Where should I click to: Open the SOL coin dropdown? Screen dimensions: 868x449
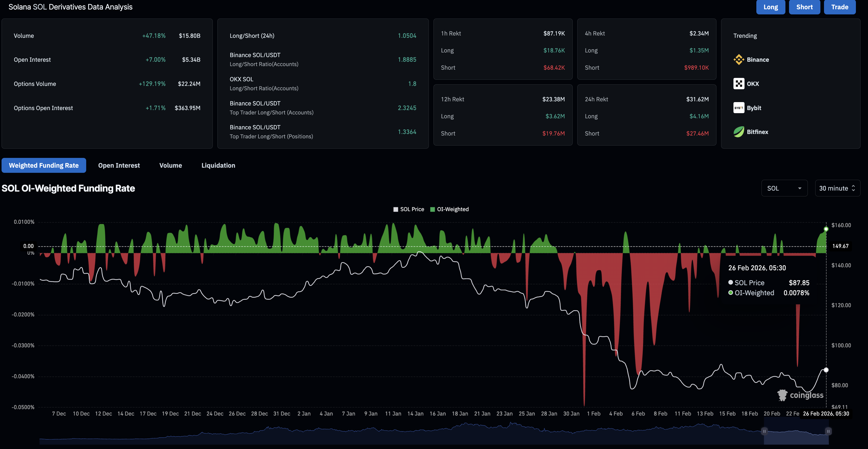pyautogui.click(x=784, y=188)
